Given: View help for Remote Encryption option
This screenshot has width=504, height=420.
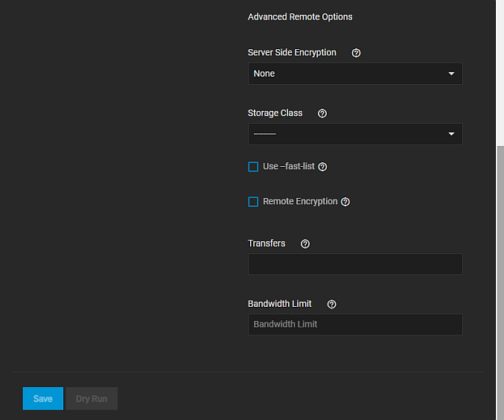Looking at the screenshot, I should pyautogui.click(x=345, y=202).
